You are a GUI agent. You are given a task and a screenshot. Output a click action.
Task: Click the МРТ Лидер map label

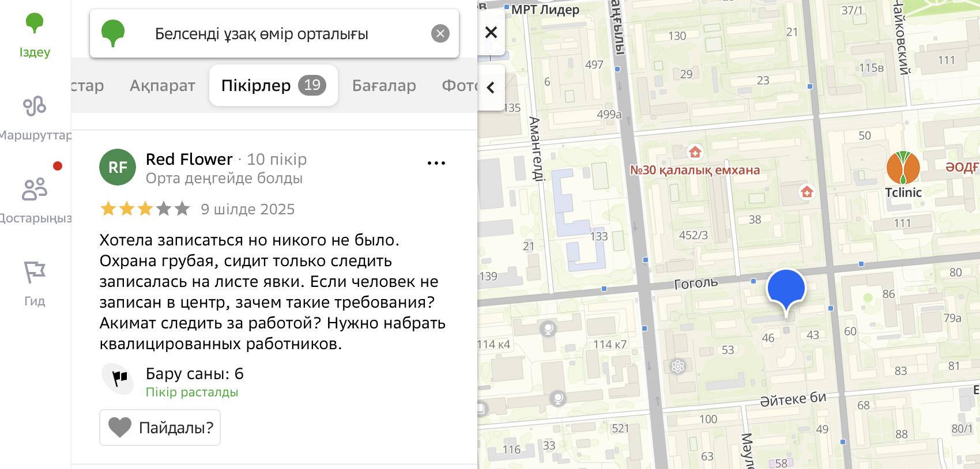(544, 9)
